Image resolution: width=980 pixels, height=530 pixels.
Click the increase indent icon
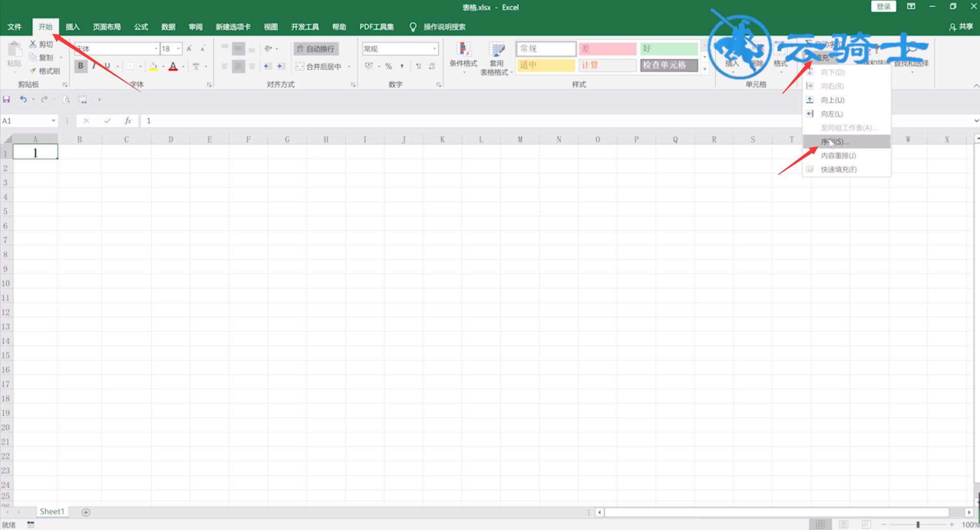point(280,66)
